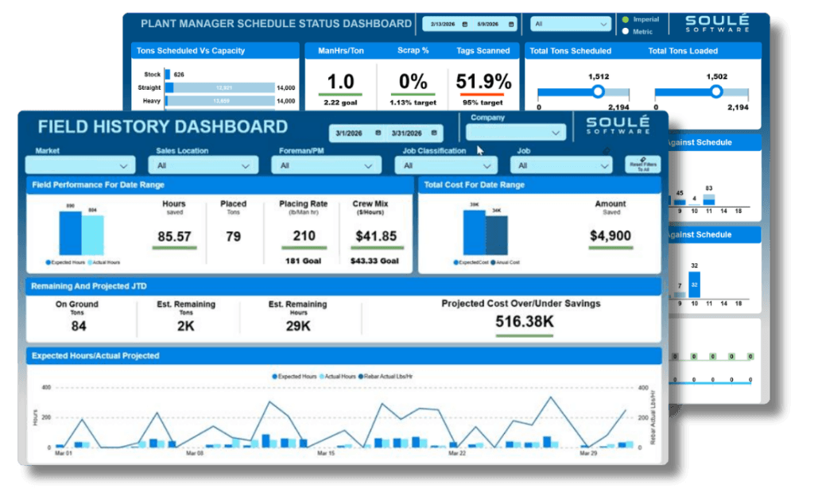
Task: Open the Company dropdown
Action: [515, 133]
